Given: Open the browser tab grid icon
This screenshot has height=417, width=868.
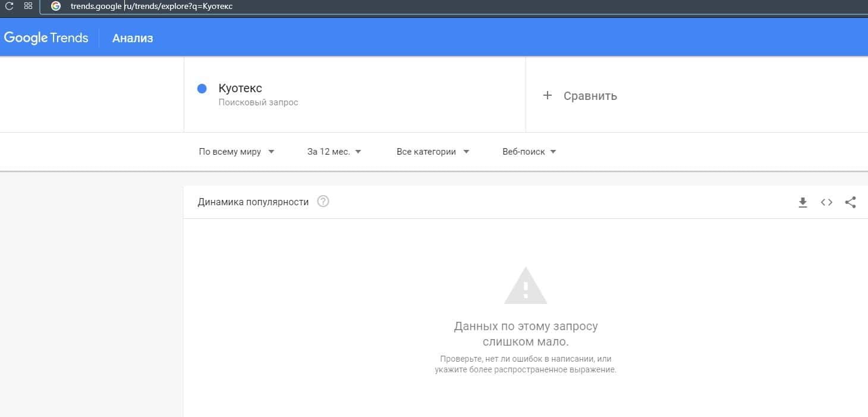Looking at the screenshot, I should point(28,6).
